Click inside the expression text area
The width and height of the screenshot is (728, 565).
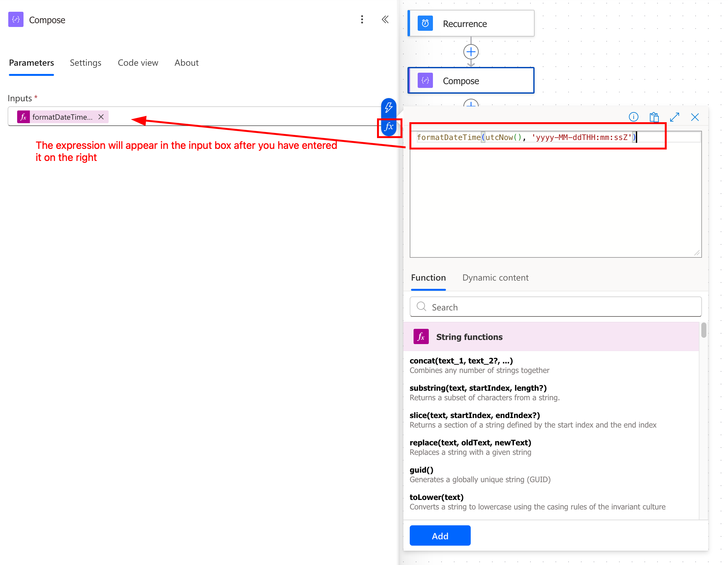click(x=555, y=194)
